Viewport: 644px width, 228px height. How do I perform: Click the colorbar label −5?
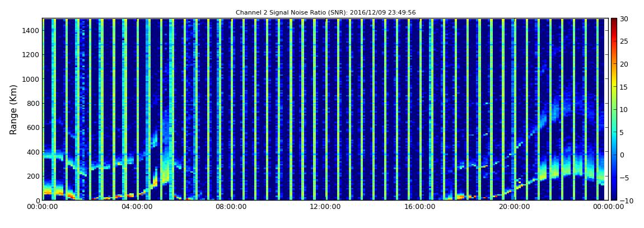[x=624, y=178]
